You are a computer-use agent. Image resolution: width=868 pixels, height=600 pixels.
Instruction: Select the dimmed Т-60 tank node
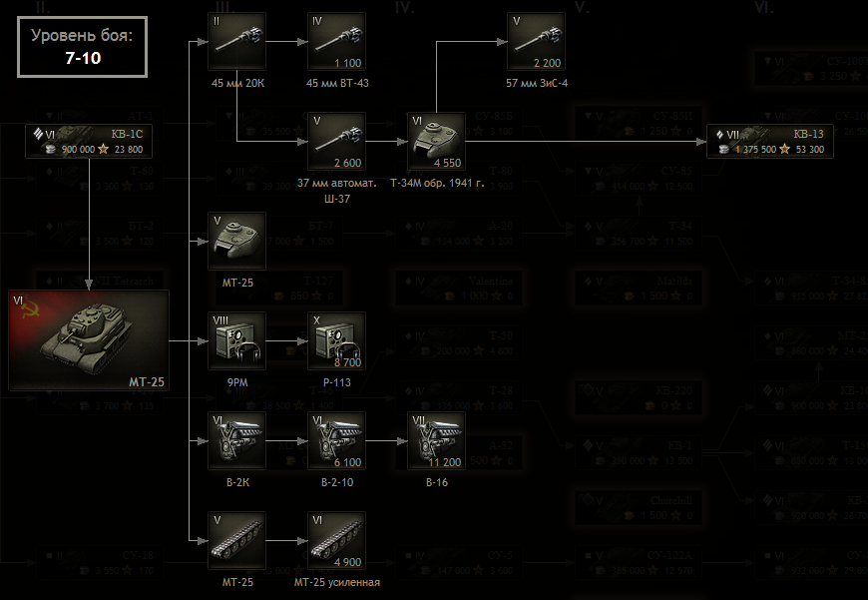pos(100,179)
